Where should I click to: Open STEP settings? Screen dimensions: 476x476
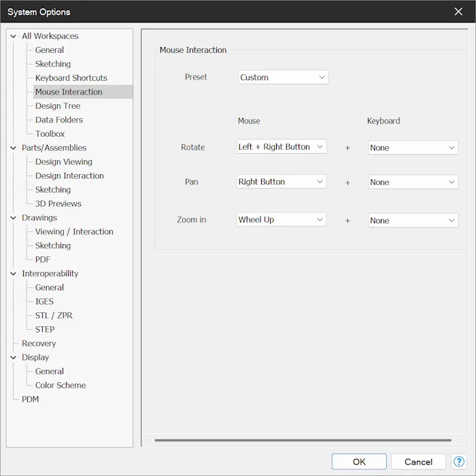coord(45,329)
